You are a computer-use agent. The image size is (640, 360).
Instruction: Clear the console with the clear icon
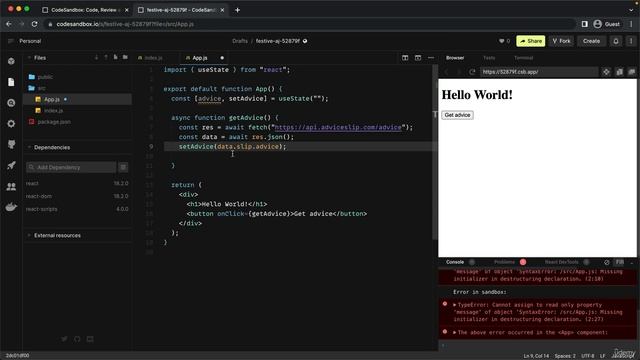coord(607,262)
